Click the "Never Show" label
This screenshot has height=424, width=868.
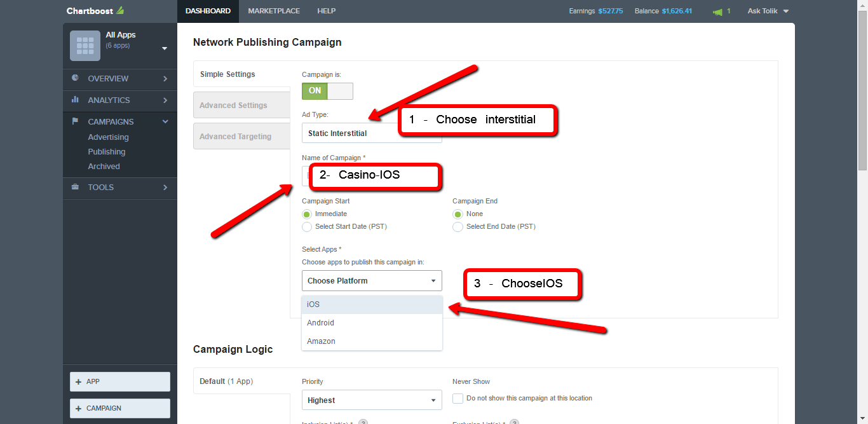click(x=471, y=382)
